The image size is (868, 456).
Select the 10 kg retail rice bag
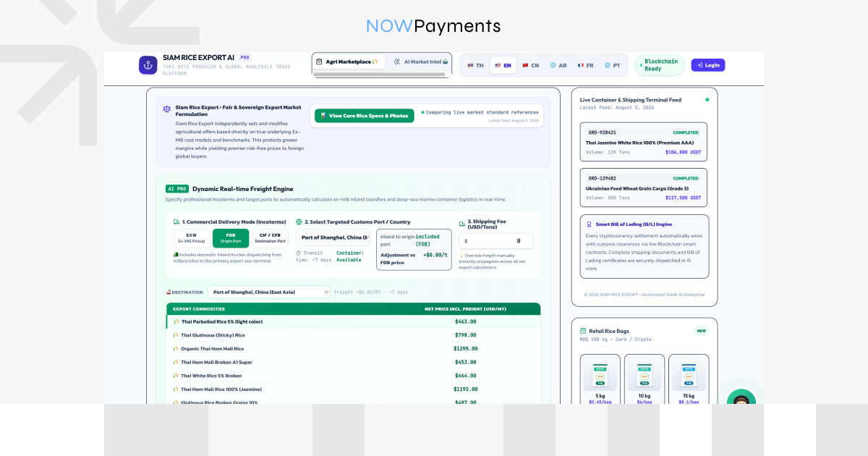(x=644, y=380)
